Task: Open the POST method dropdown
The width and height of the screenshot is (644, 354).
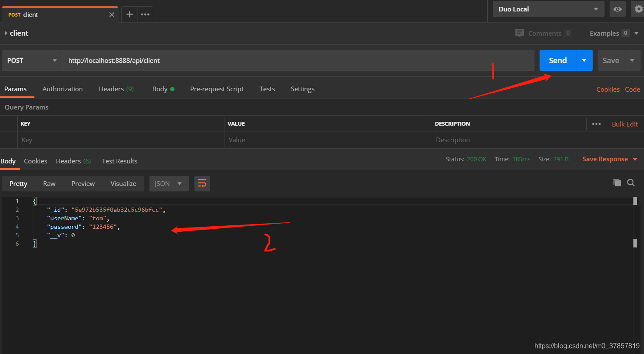Action: tap(32, 60)
